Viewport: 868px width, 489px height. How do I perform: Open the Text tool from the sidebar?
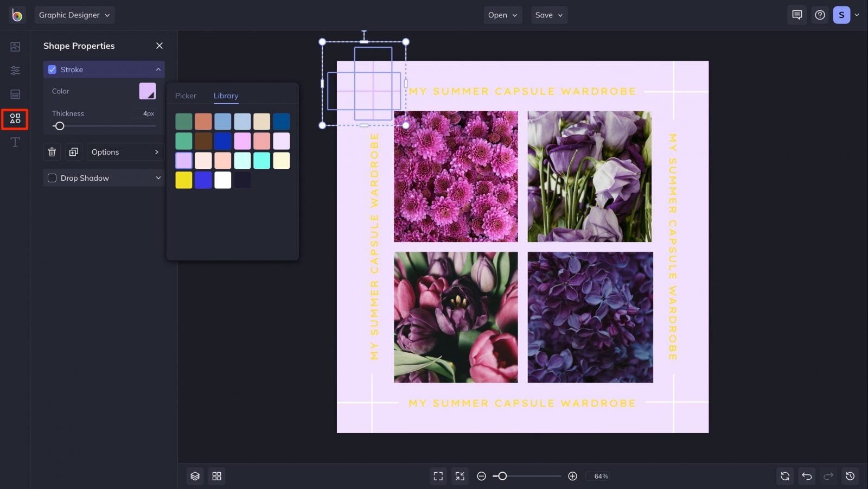(x=15, y=142)
